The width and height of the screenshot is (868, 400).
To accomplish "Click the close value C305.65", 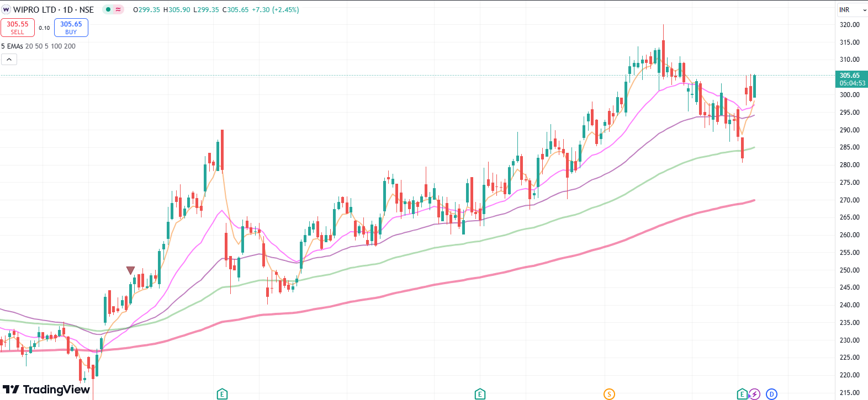I will (235, 10).
